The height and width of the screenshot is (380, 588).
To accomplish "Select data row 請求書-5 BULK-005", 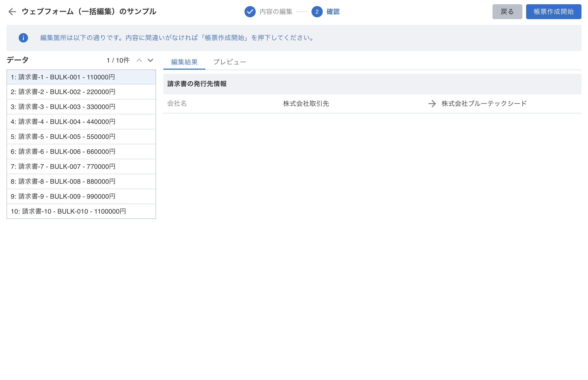I will pyautogui.click(x=81, y=137).
